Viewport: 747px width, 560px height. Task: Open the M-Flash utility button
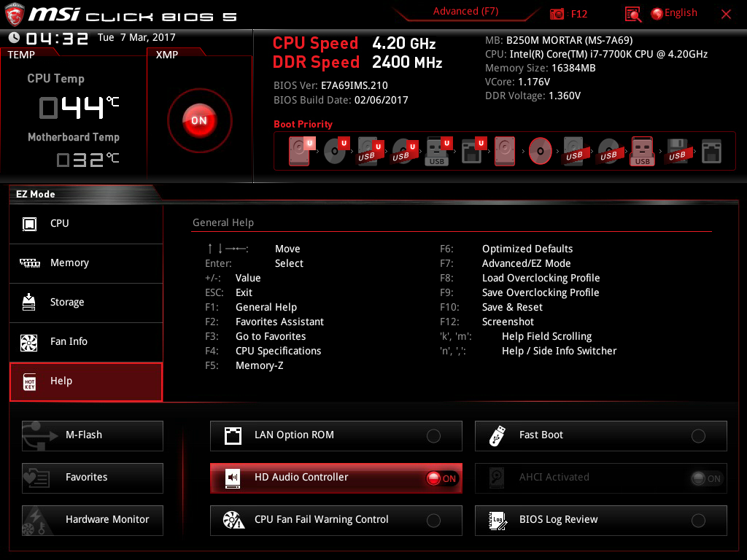pos(93,435)
